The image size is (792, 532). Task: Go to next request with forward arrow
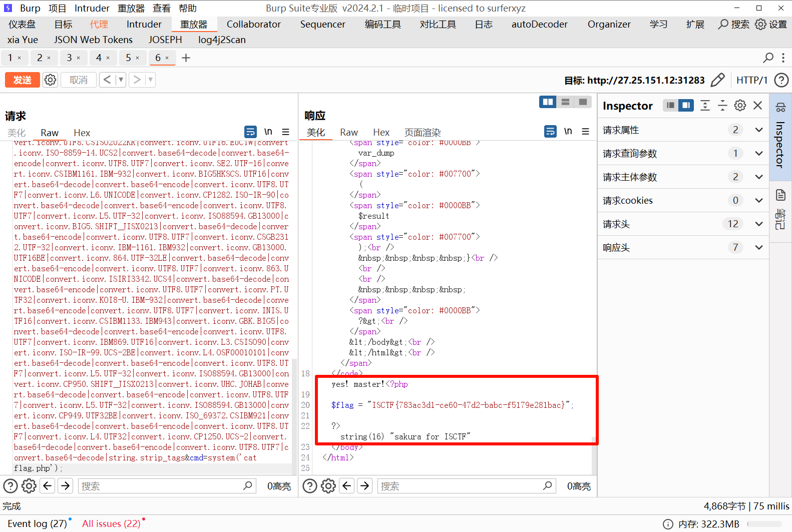(137, 80)
